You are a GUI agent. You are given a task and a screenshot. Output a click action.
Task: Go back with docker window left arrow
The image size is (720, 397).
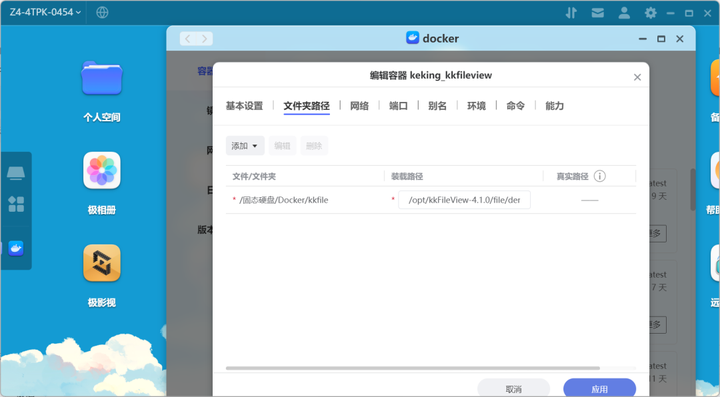tap(188, 39)
